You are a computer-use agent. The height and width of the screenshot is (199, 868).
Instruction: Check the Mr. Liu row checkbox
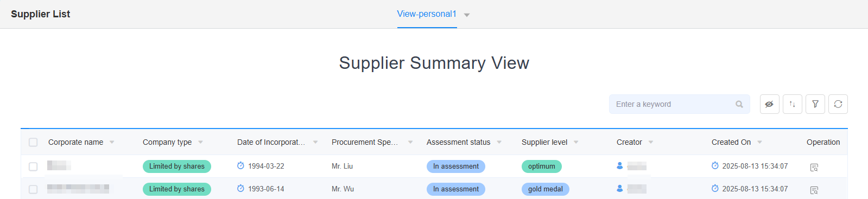(33, 166)
